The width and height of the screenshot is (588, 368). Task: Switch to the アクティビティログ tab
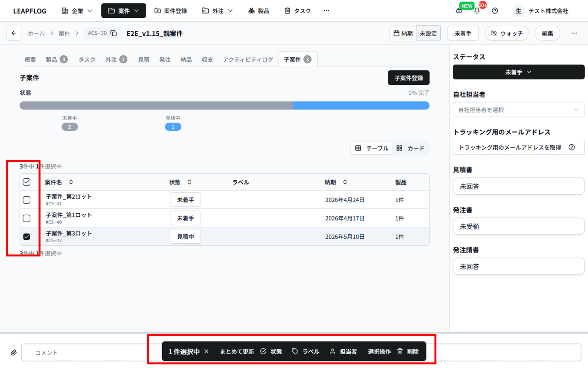248,60
